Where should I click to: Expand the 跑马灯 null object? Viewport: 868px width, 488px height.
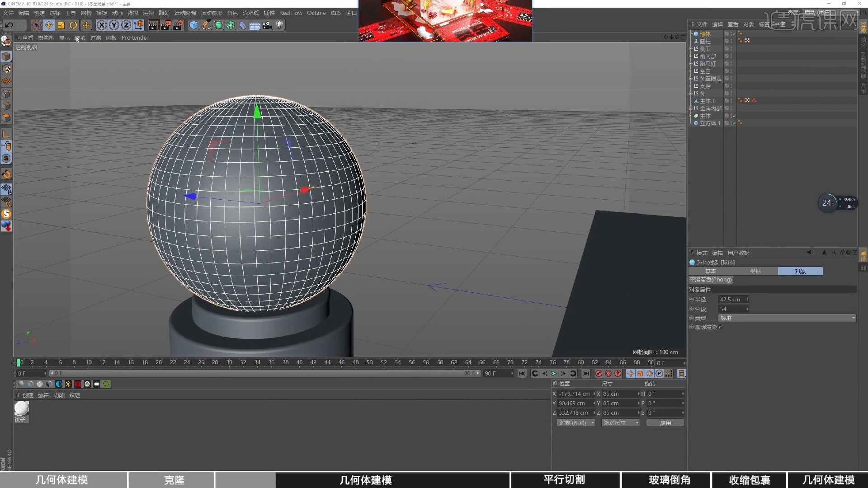click(690, 64)
